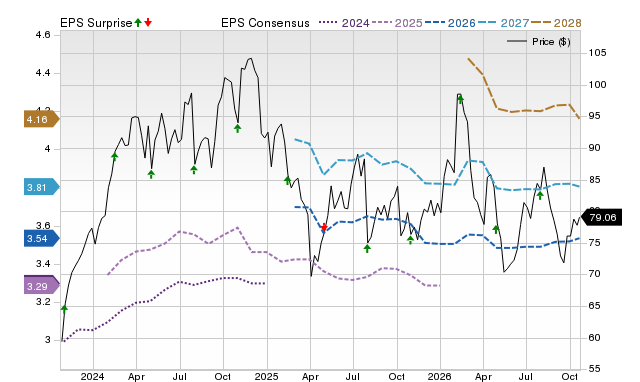This screenshot has height=382, width=640.
Task: Click the purple 3.29 value tag
Action: [x=41, y=286]
